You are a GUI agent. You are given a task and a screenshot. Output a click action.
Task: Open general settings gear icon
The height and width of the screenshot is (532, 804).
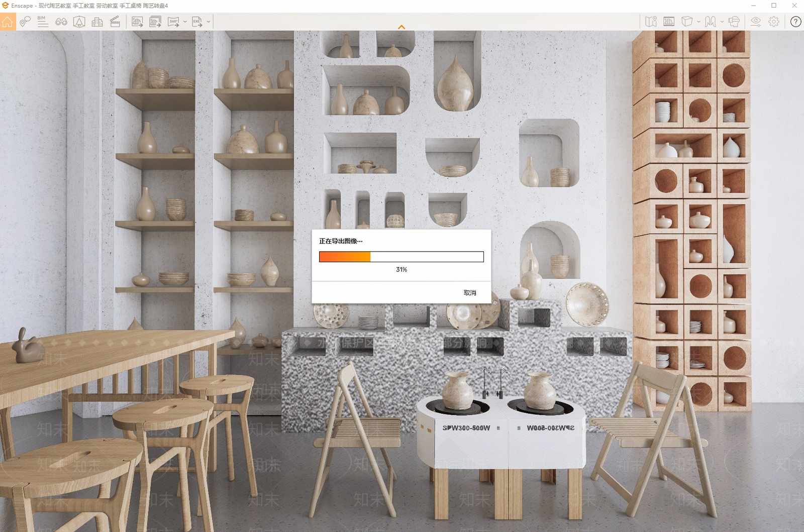(x=774, y=22)
